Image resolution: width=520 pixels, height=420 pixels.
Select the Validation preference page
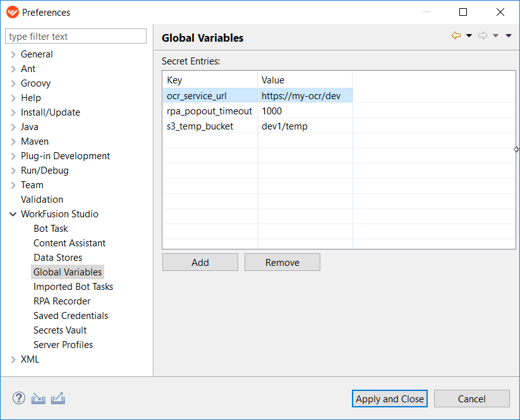tap(42, 199)
